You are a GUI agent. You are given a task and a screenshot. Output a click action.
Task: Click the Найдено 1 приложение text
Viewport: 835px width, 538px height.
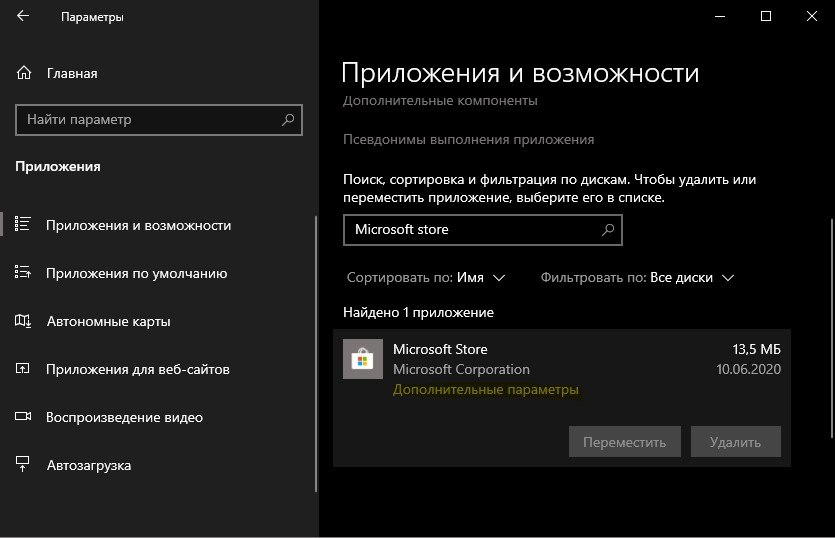[x=418, y=312]
